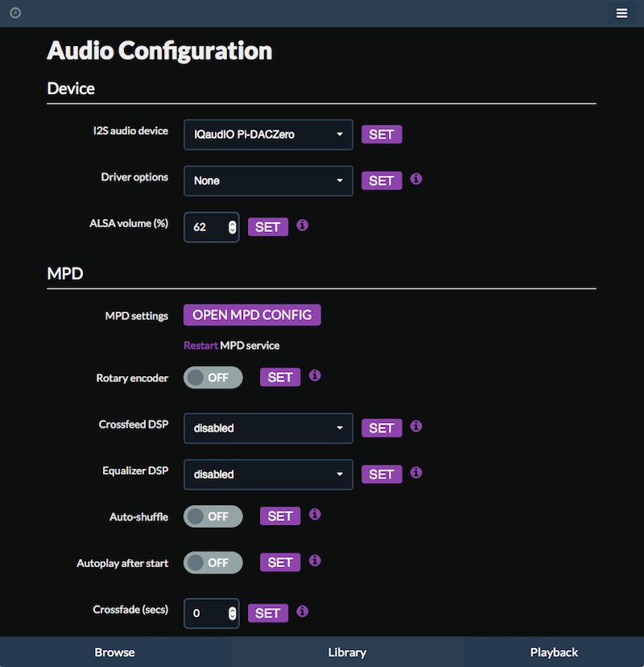
Task: Click the ALSA volume stepper arrows
Action: [x=232, y=227]
